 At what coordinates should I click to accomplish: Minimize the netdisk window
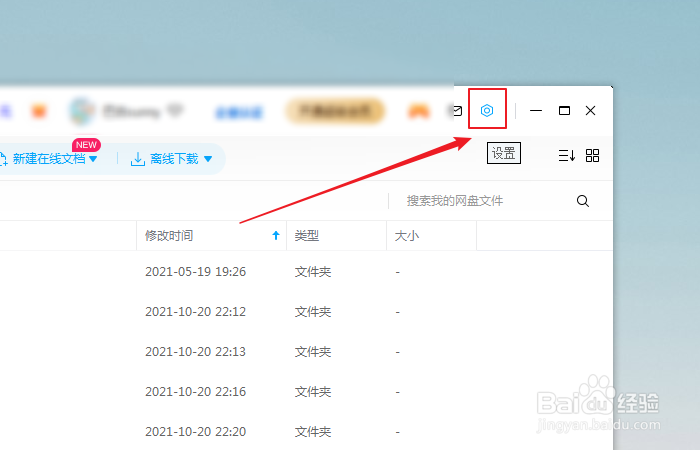536,111
